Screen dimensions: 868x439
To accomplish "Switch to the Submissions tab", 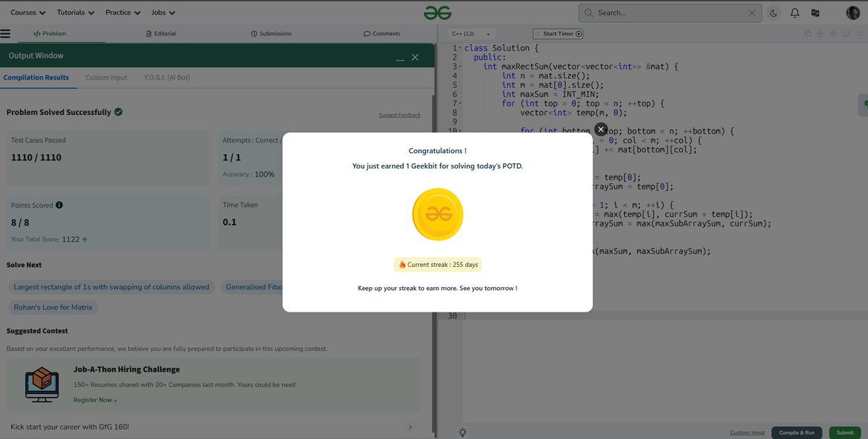I will 271,33.
